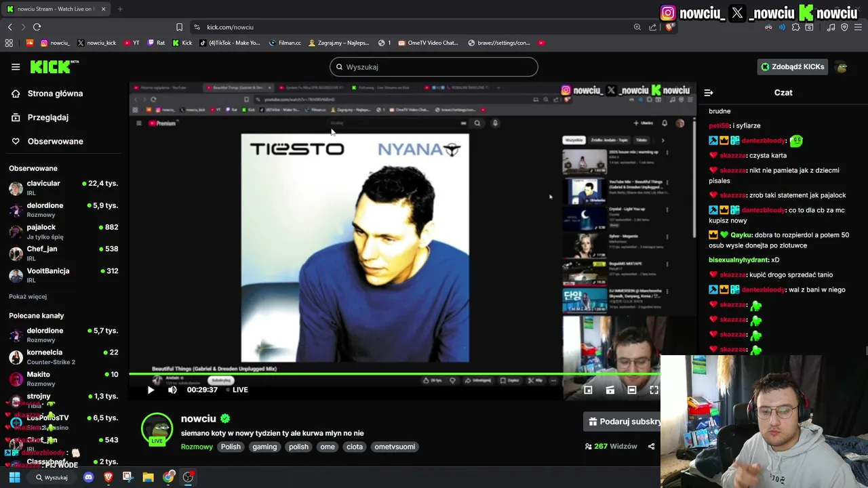The image size is (868, 488).
Task: Enable mini player mode icon
Action: tap(588, 390)
